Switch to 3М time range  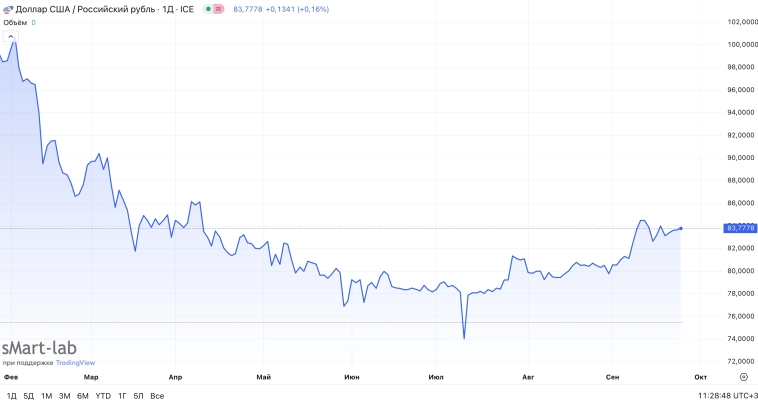coord(64,396)
